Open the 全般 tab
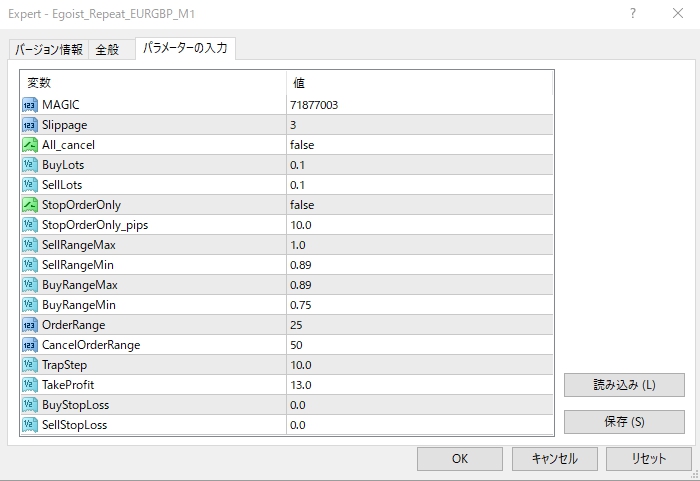 pyautogui.click(x=109, y=49)
